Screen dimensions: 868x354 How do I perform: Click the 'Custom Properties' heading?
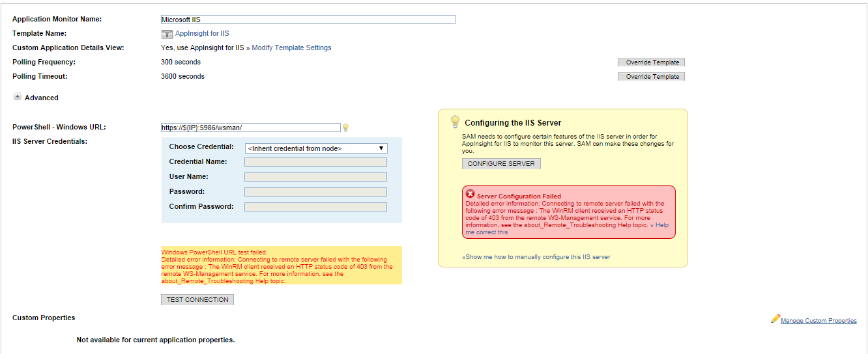coord(44,318)
